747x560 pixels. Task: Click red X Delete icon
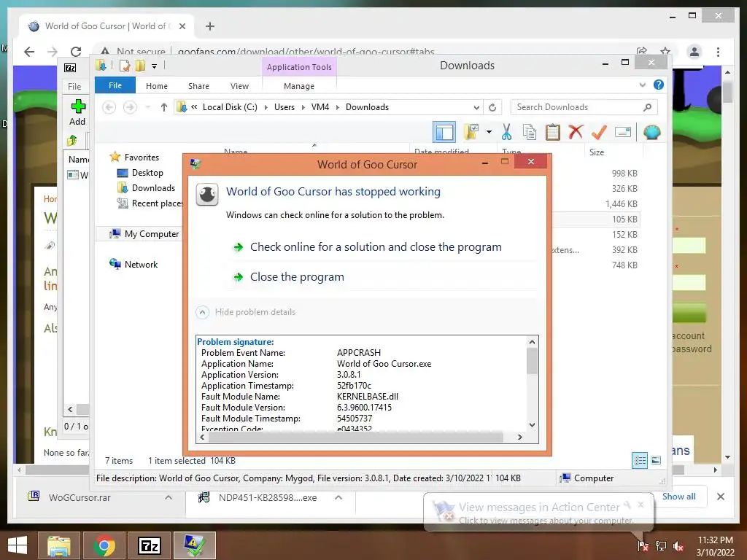(576, 131)
